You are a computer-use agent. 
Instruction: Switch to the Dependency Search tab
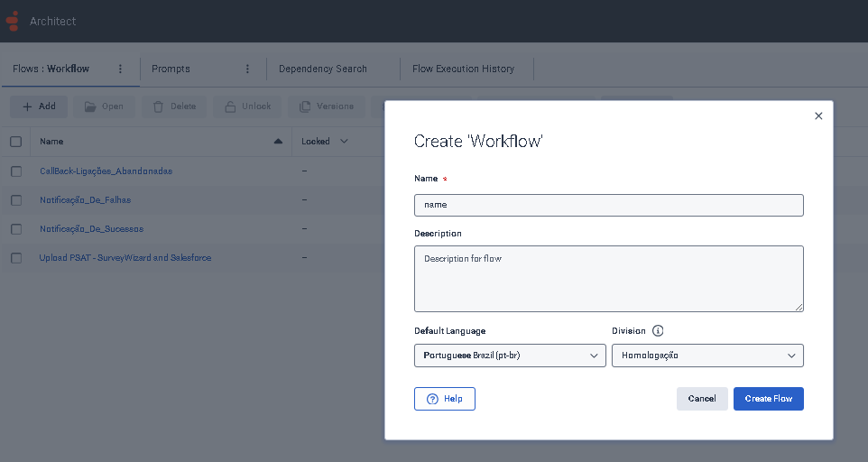(322, 69)
